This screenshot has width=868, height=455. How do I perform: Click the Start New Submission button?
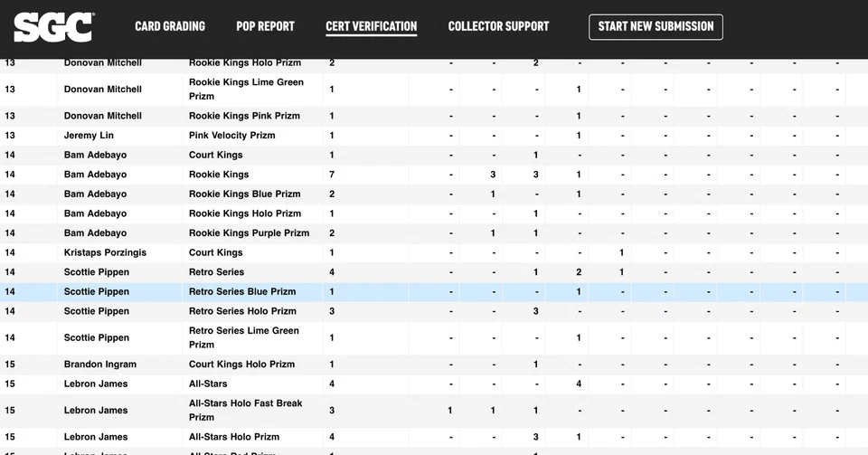coord(656,26)
